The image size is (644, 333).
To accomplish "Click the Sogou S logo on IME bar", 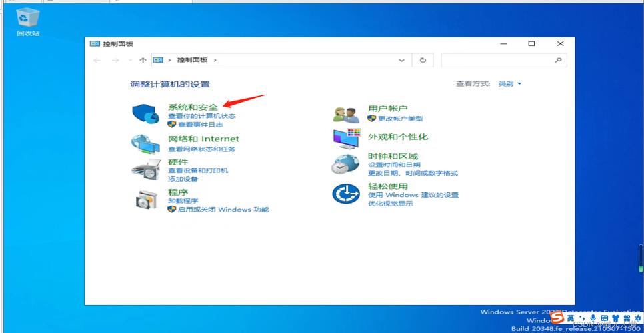I will pyautogui.click(x=557, y=316).
